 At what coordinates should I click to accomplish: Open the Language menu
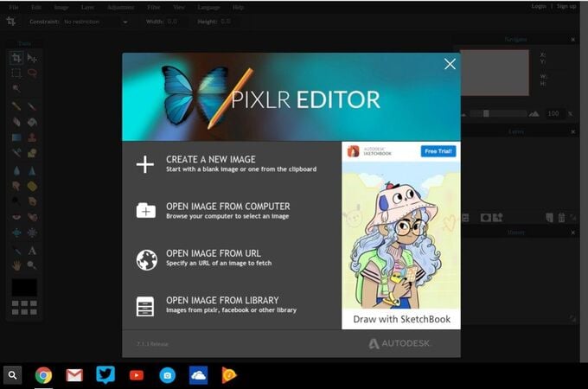point(208,7)
